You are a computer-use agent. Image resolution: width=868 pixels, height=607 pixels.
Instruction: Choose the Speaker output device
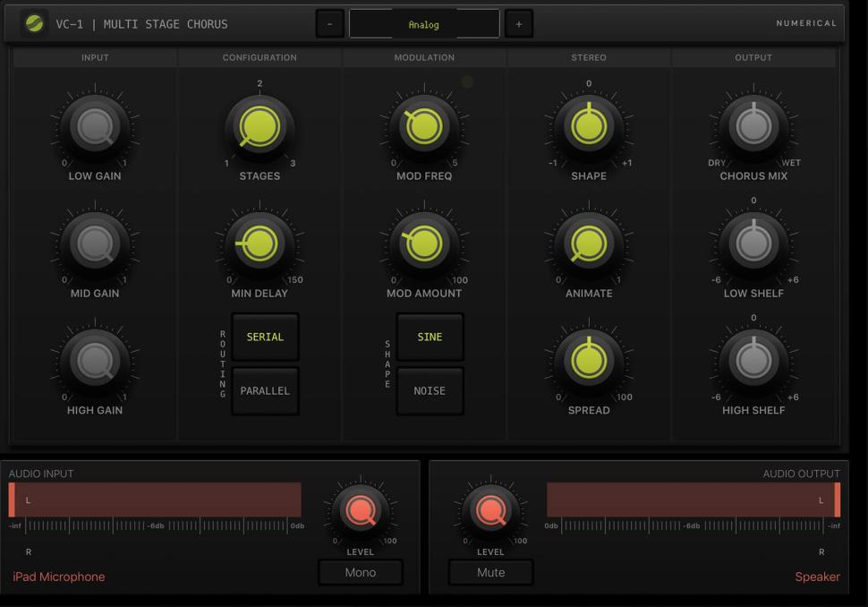[817, 577]
